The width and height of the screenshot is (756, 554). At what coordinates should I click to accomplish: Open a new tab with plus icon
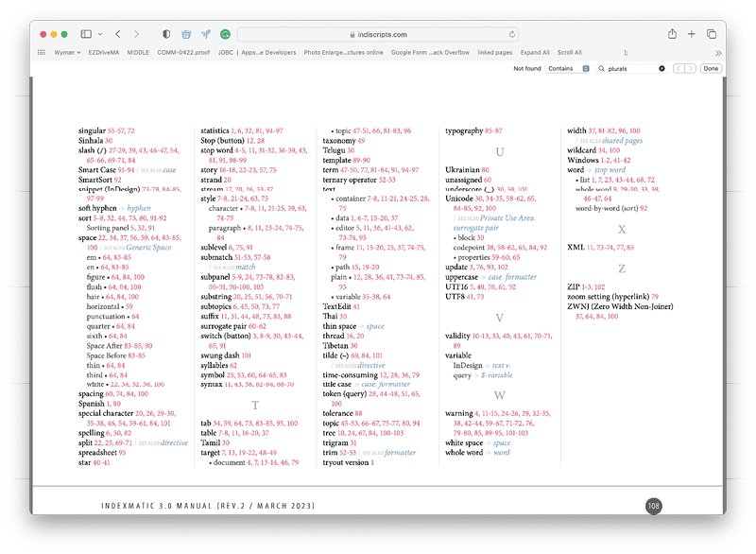(693, 34)
